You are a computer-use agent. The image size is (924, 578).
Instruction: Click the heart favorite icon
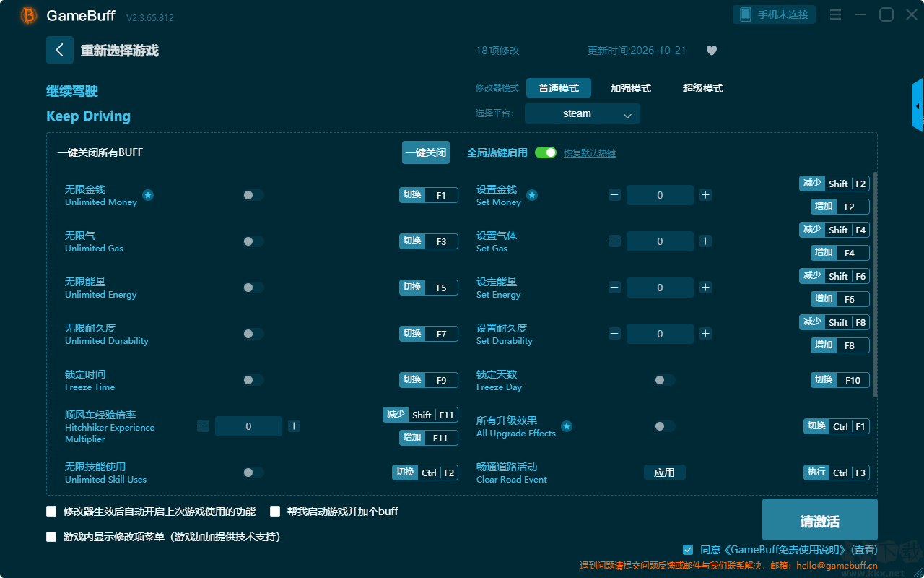tap(711, 51)
